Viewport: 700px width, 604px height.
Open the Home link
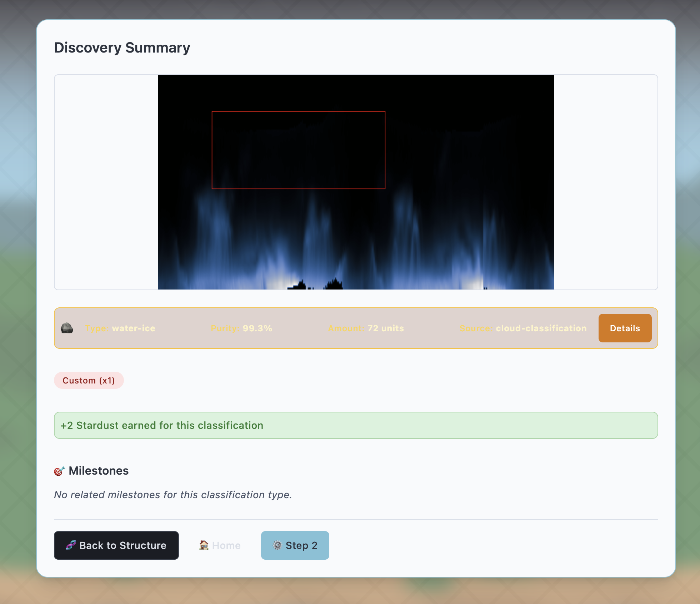226,545
